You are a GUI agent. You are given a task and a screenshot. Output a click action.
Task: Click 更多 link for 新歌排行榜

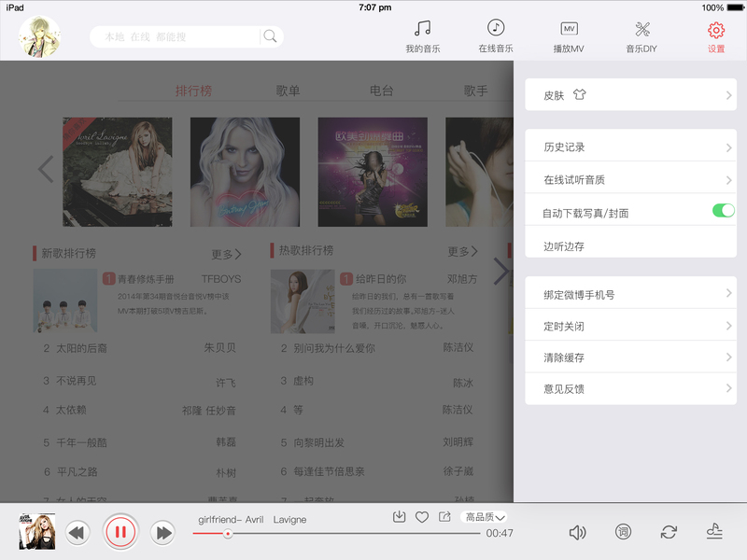(x=226, y=254)
